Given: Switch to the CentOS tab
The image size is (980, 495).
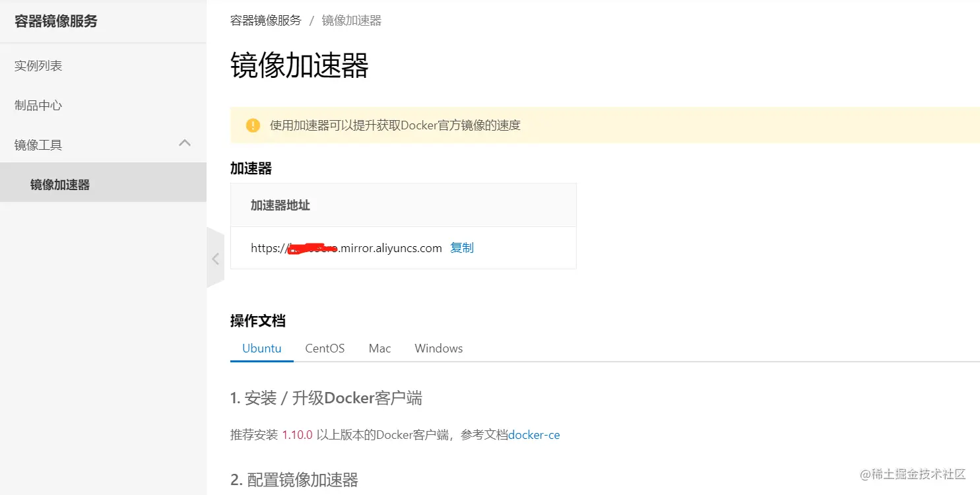Looking at the screenshot, I should coord(324,348).
